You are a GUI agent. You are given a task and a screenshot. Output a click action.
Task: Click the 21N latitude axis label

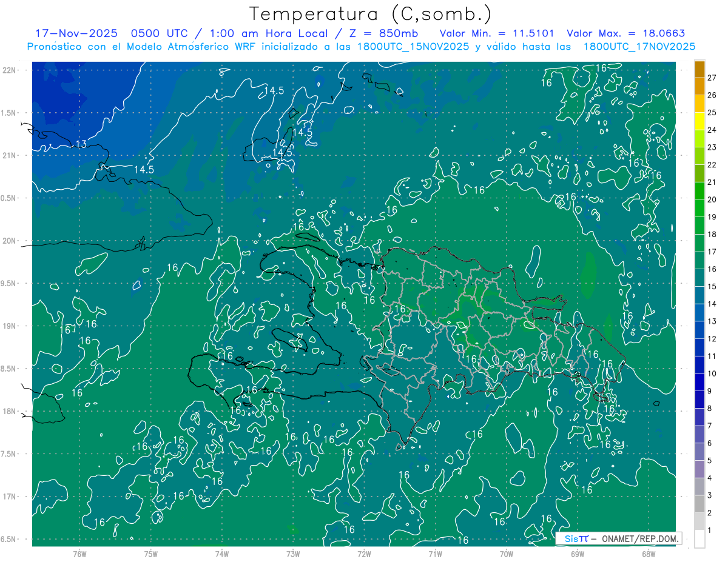pos(8,155)
